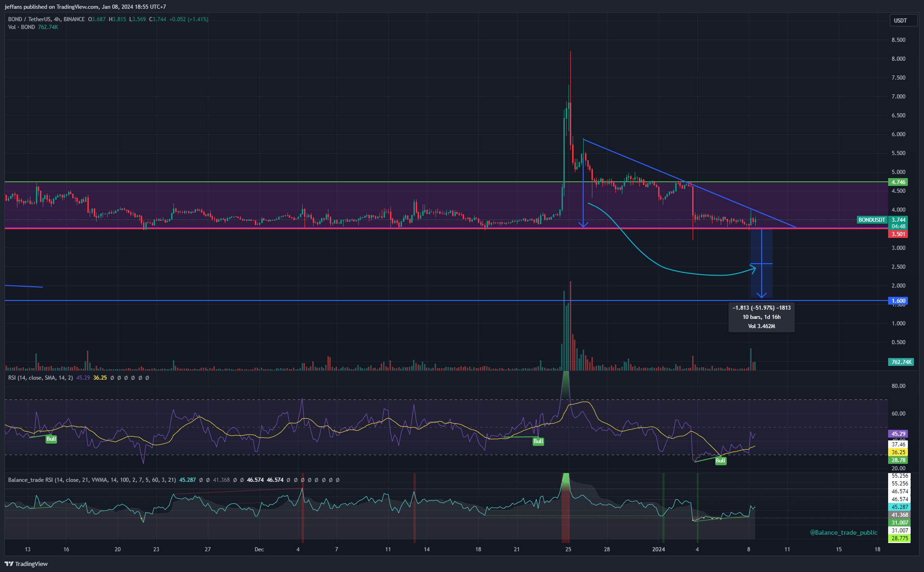Click the blue 1.600 price level label
The width and height of the screenshot is (924, 572).
pos(898,301)
